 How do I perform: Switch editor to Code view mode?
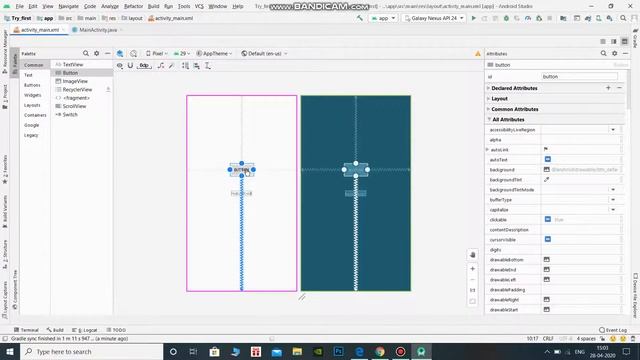pyautogui.click(x=603, y=42)
